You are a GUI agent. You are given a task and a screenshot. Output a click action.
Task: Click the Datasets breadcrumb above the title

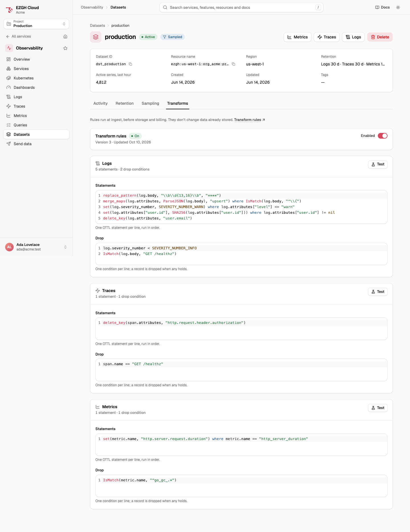coord(97,26)
